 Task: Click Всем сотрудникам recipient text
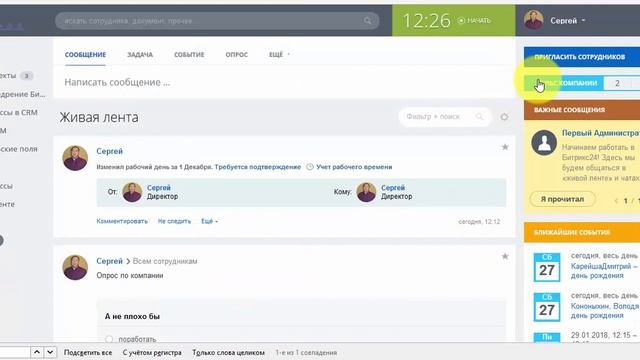165,261
